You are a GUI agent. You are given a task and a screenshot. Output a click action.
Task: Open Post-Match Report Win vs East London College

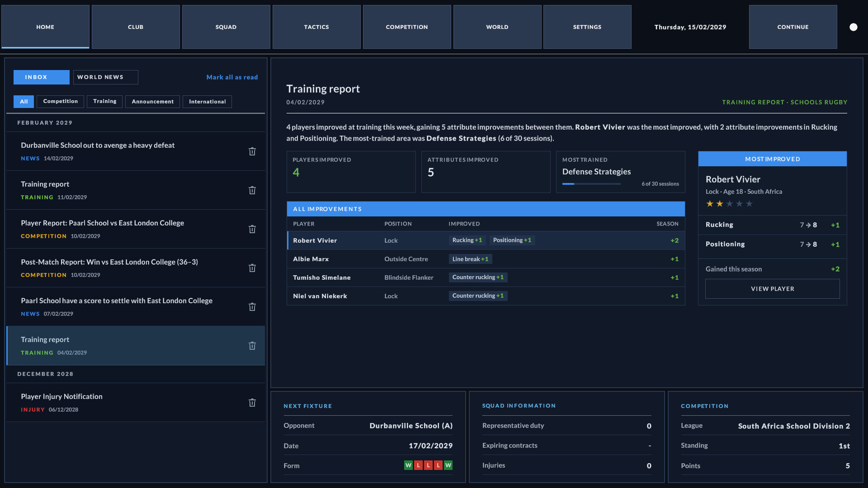coord(136,268)
